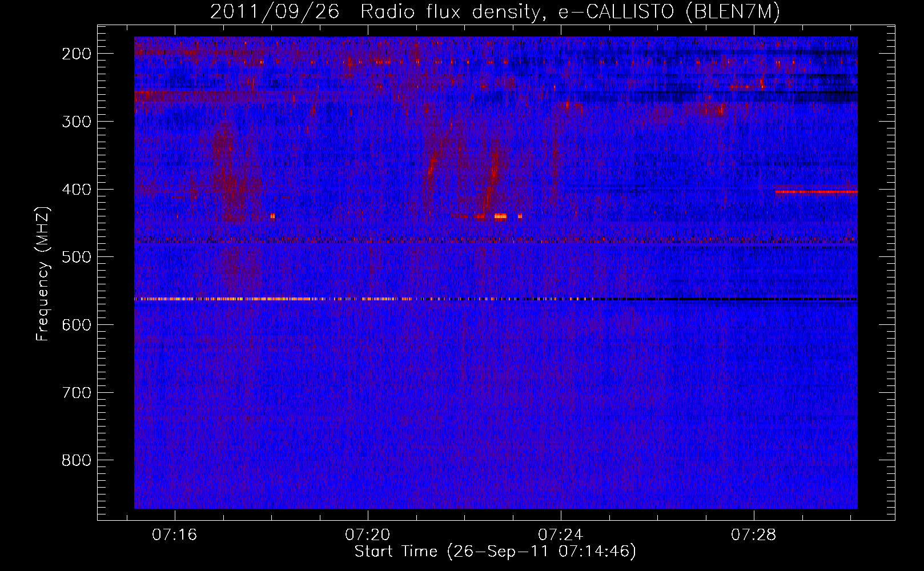Click the date '2011/09/26' in the title

pos(275,11)
